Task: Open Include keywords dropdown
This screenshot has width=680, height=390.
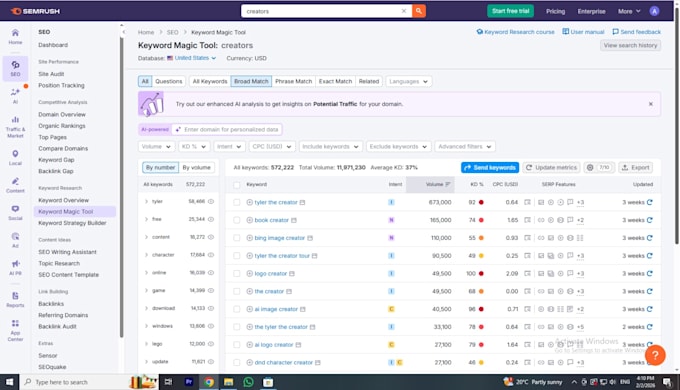Action: [x=330, y=147]
